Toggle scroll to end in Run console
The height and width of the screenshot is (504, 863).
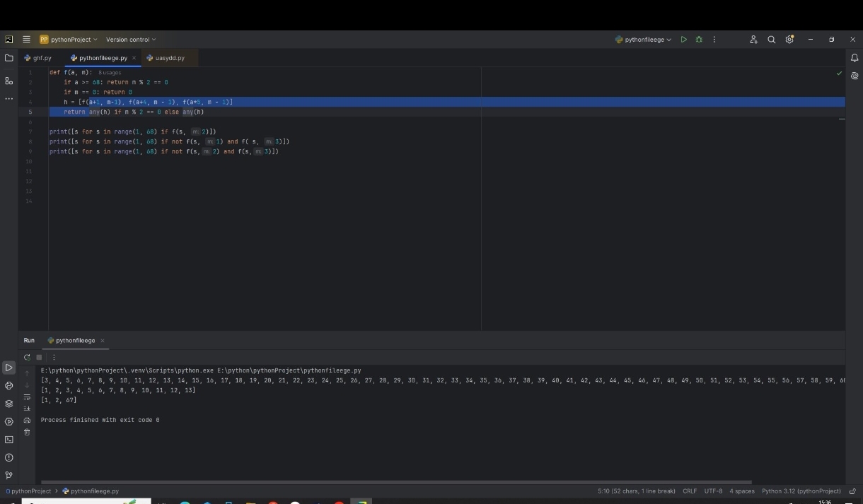click(x=27, y=409)
